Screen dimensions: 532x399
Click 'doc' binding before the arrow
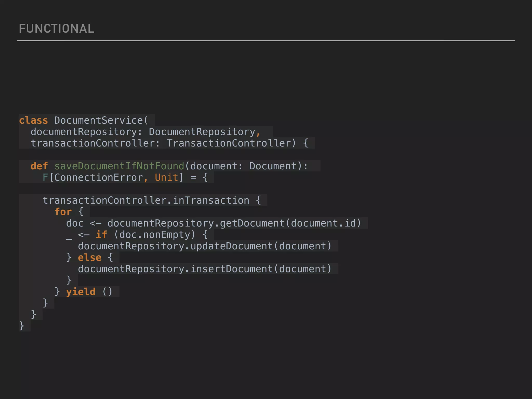point(75,223)
